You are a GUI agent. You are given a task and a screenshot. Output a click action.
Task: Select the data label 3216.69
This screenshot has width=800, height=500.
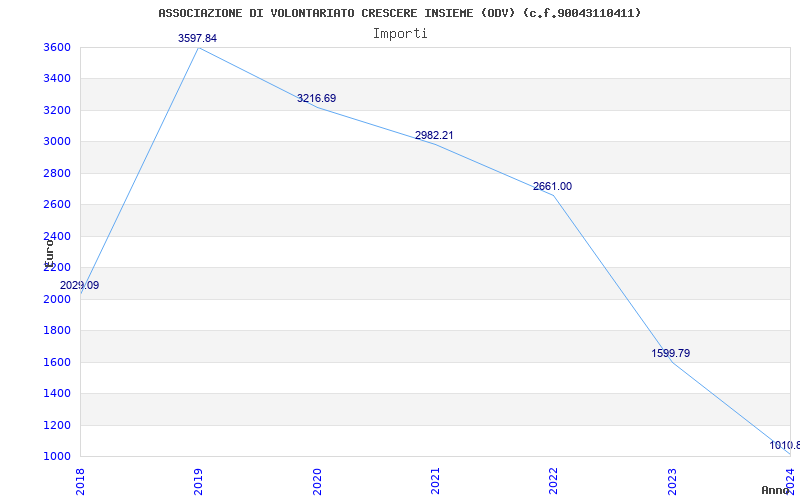coord(316,98)
